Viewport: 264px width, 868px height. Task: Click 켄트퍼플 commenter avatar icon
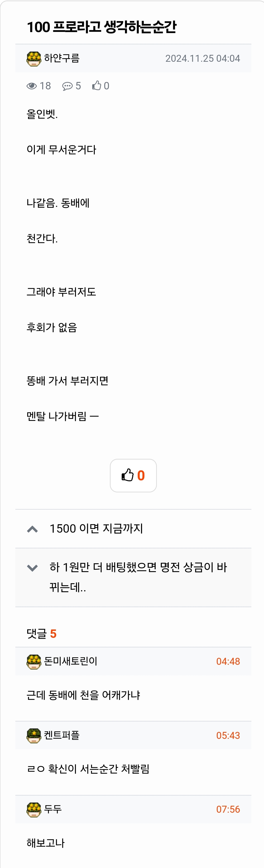(34, 736)
